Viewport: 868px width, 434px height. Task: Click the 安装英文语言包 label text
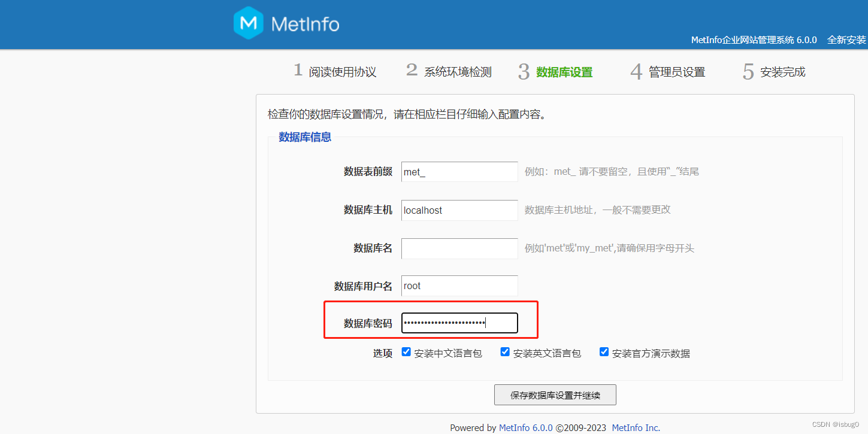[x=547, y=353]
